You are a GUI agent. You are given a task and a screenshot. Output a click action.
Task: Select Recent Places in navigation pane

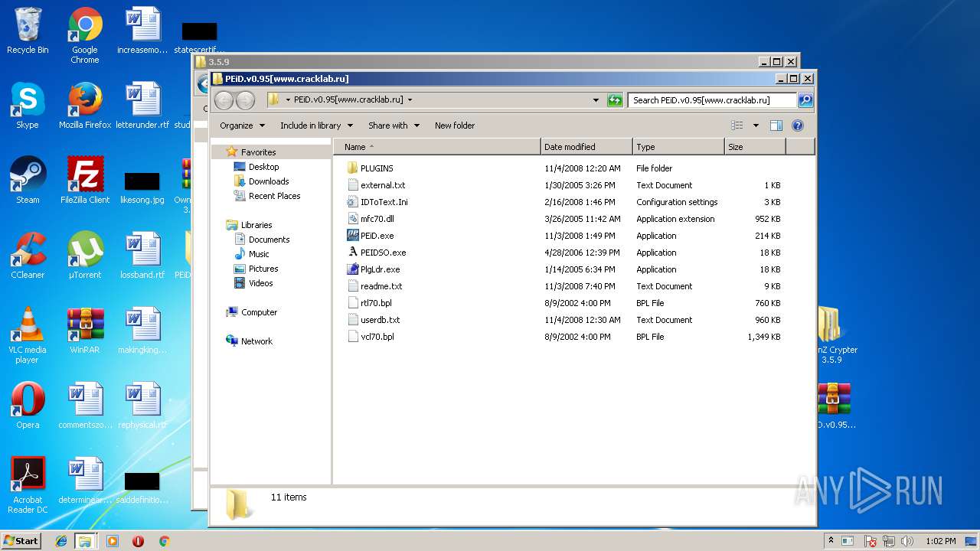(x=274, y=196)
